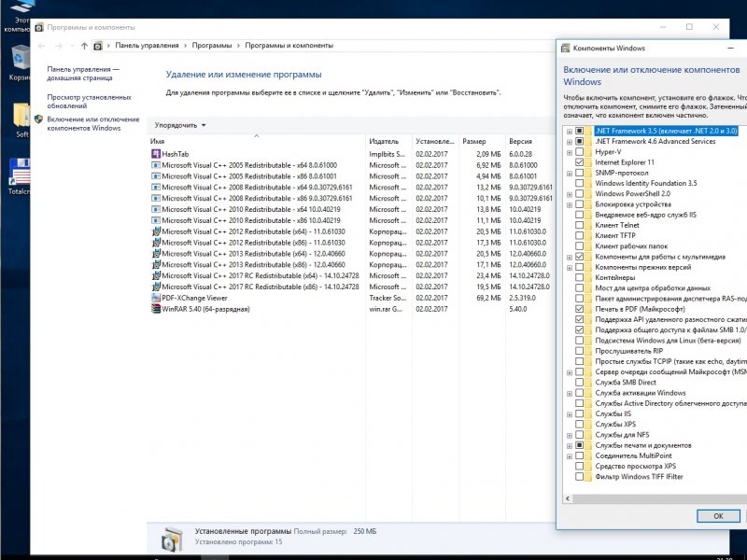Screen dimensions: 747x560
Task: Expand Windows PowerShell 2.0 node
Action: (570, 194)
